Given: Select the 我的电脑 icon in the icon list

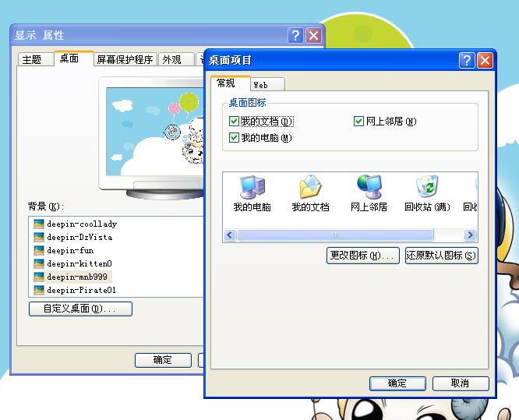Looking at the screenshot, I should coord(252,193).
